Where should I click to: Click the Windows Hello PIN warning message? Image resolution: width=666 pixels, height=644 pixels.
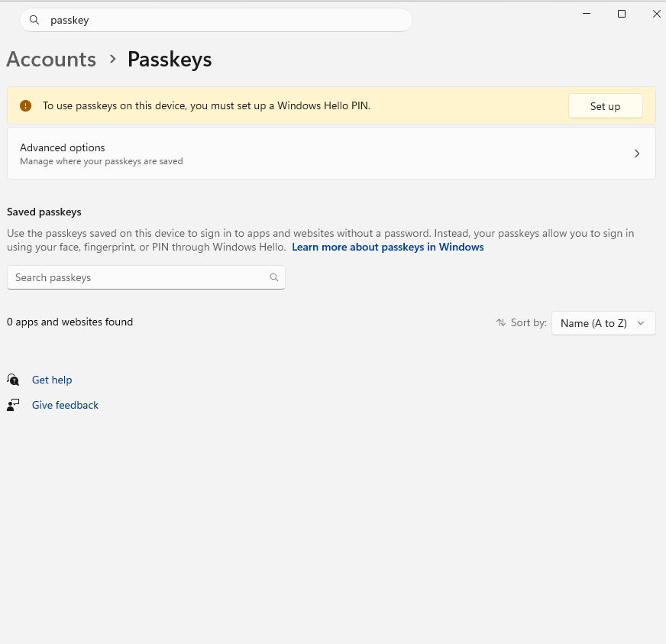tap(206, 105)
